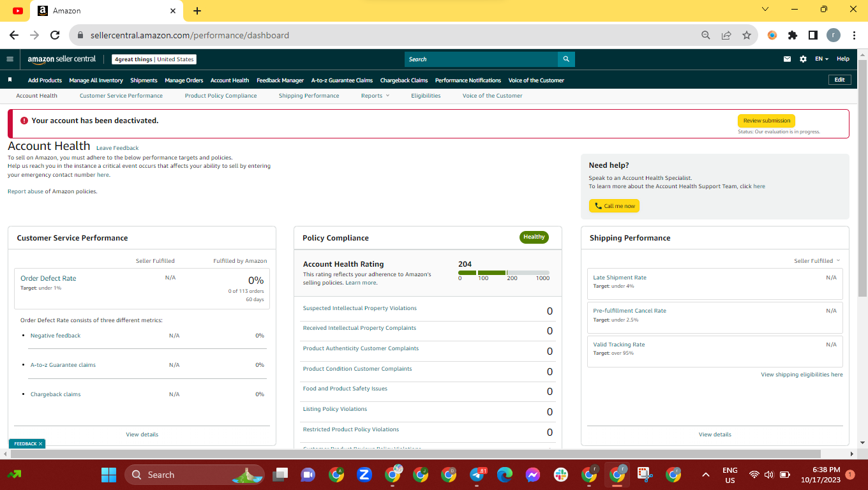The image size is (868, 490).
Task: Open Suspected Intellectual Property Violations row
Action: [x=428, y=309]
